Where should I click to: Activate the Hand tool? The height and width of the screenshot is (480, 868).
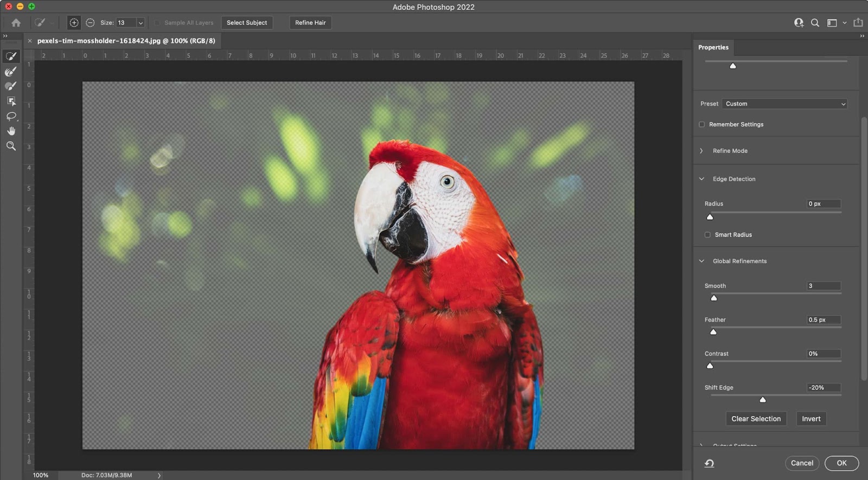11,131
